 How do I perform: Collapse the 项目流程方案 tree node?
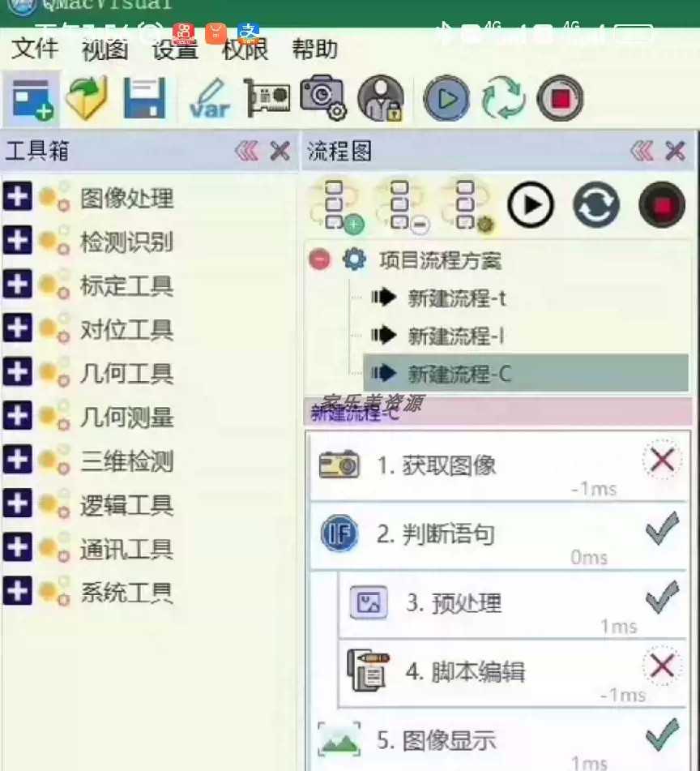click(320, 259)
